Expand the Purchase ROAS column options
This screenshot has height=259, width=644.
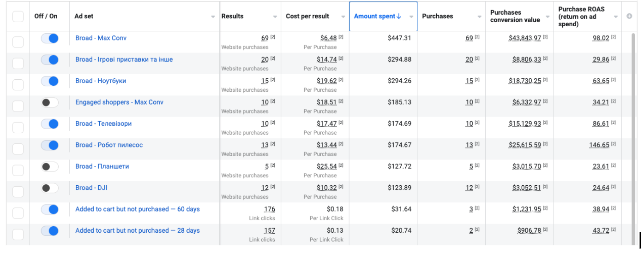pos(616,17)
